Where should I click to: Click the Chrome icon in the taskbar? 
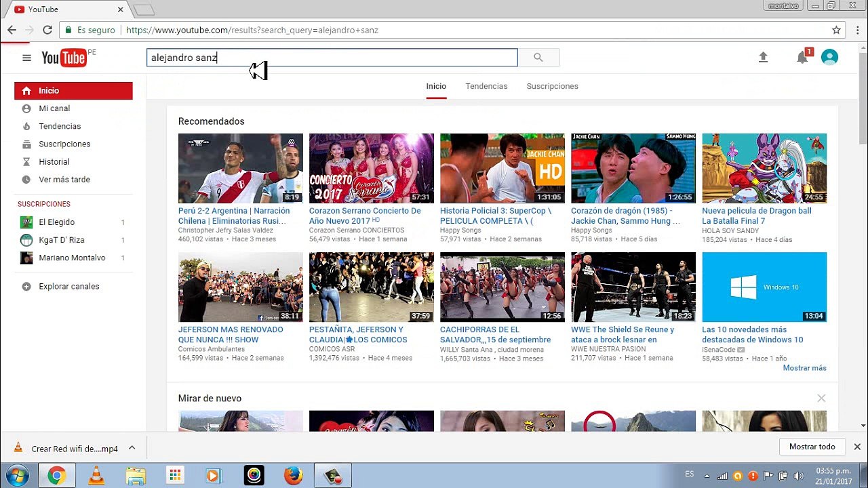[57, 476]
